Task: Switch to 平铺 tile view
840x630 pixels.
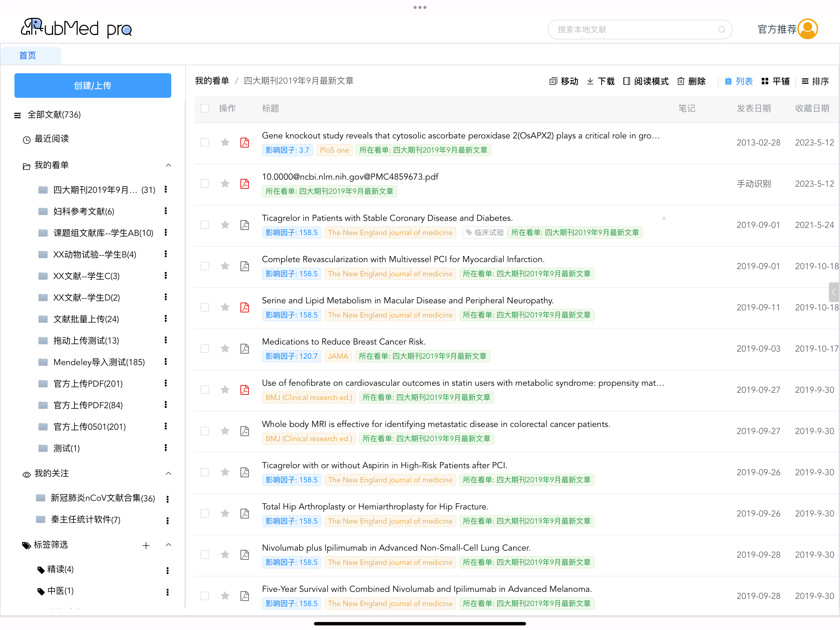Action: coord(775,81)
